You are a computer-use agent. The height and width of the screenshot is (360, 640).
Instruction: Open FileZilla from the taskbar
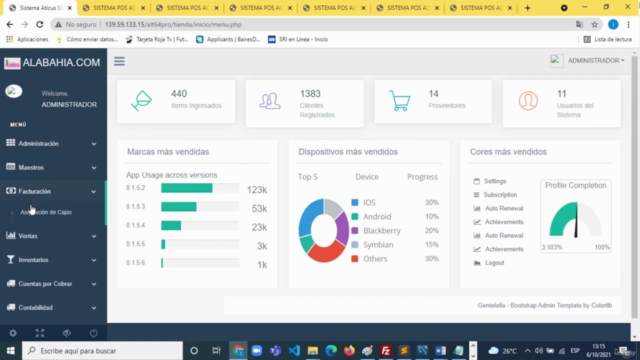tap(385, 351)
